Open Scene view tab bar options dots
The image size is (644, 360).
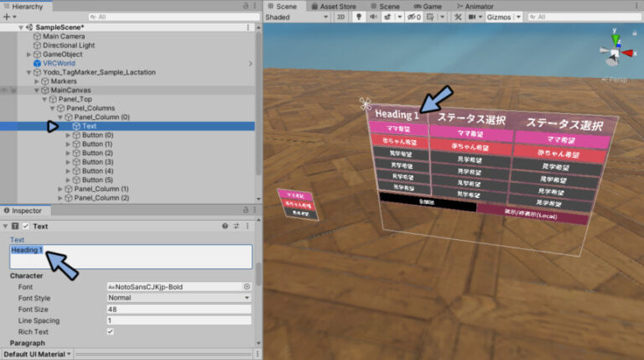click(x=637, y=6)
